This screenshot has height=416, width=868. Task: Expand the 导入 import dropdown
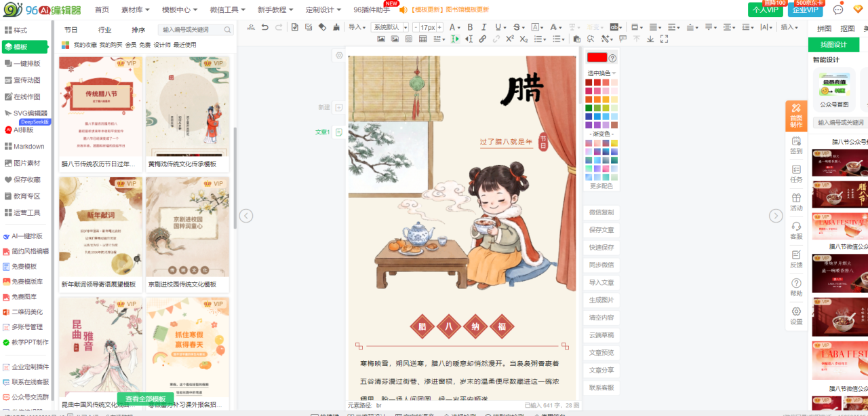pos(357,27)
